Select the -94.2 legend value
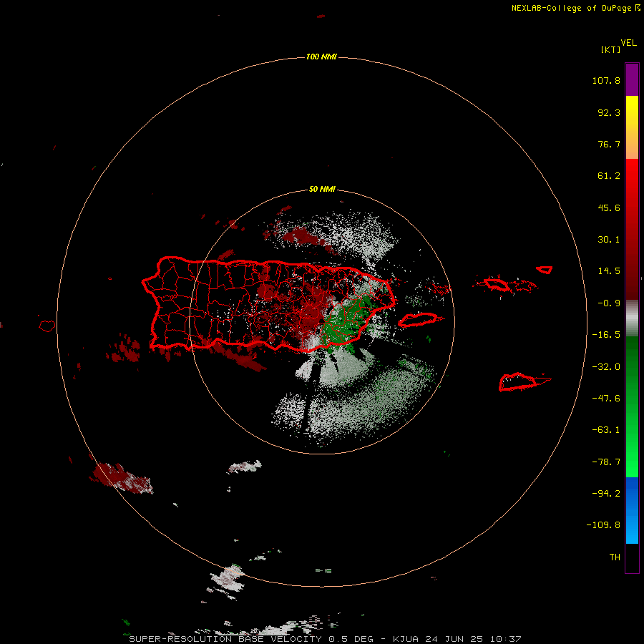The width and height of the screenshot is (644, 644). 606,494
